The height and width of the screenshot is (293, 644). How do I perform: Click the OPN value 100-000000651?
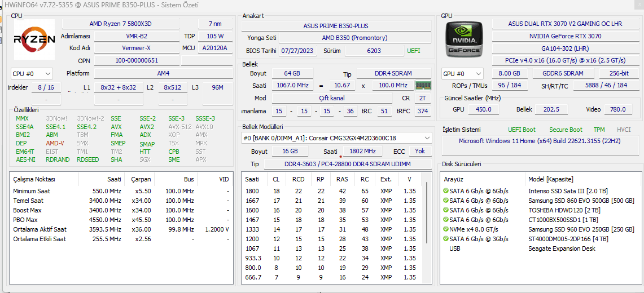point(137,61)
